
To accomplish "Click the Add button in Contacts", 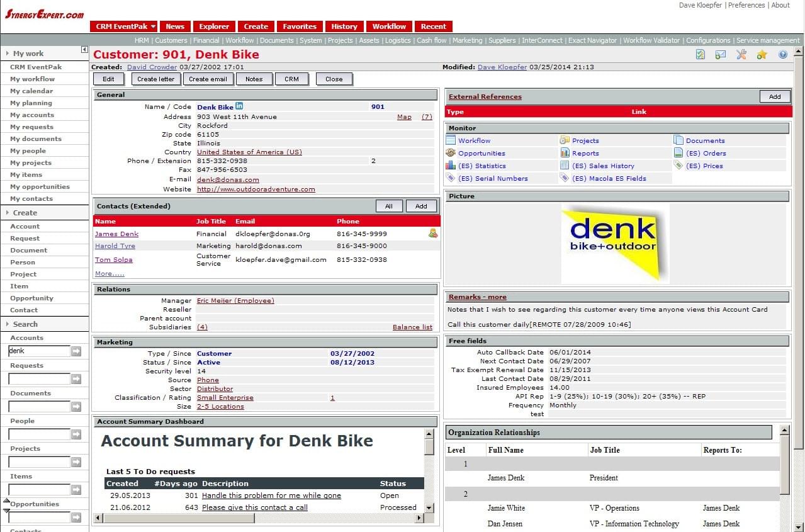I will (x=421, y=206).
